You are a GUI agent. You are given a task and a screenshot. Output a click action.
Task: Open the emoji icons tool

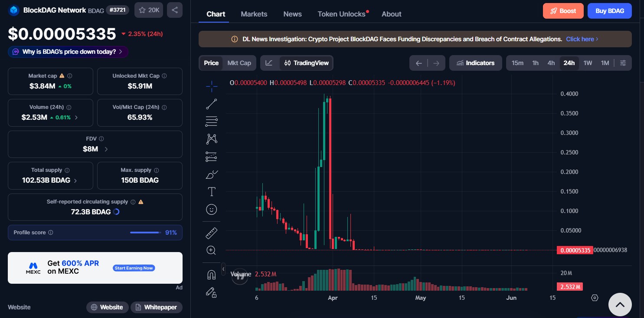[x=212, y=210]
